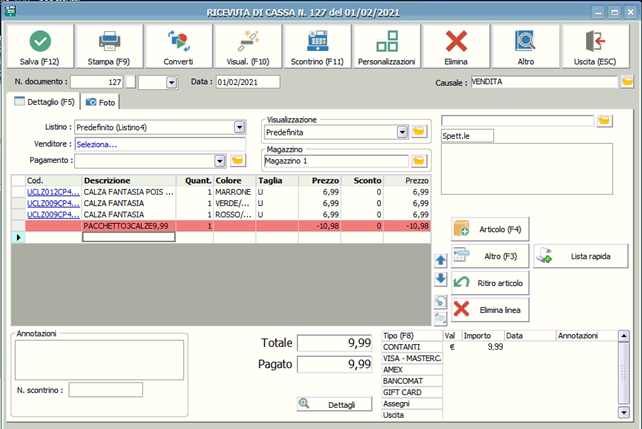Click the Descrizione column header
Screen dimensions: 642x429
click(x=129, y=181)
